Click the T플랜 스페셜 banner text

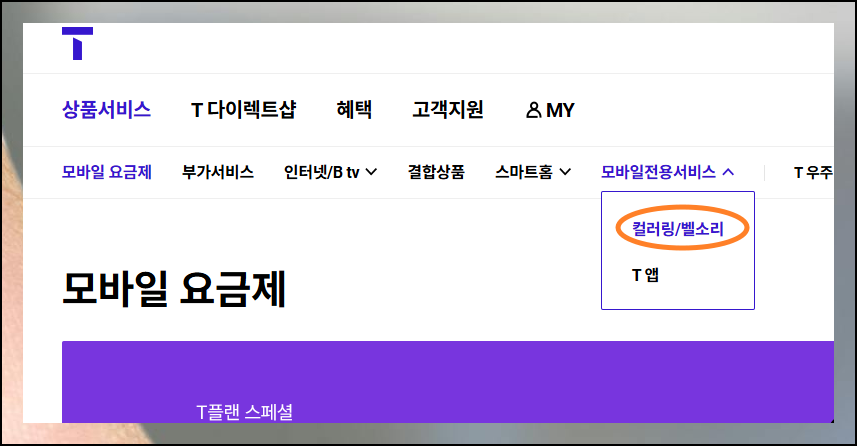coord(244,412)
